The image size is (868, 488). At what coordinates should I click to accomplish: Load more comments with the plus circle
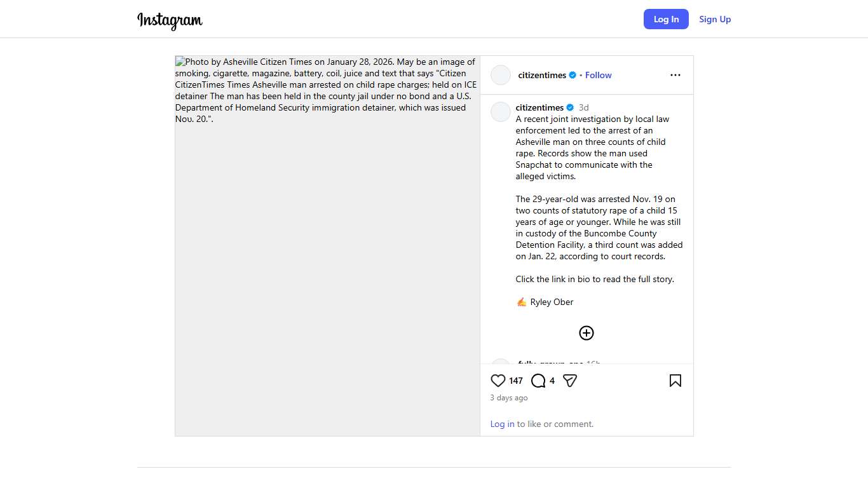click(x=587, y=333)
